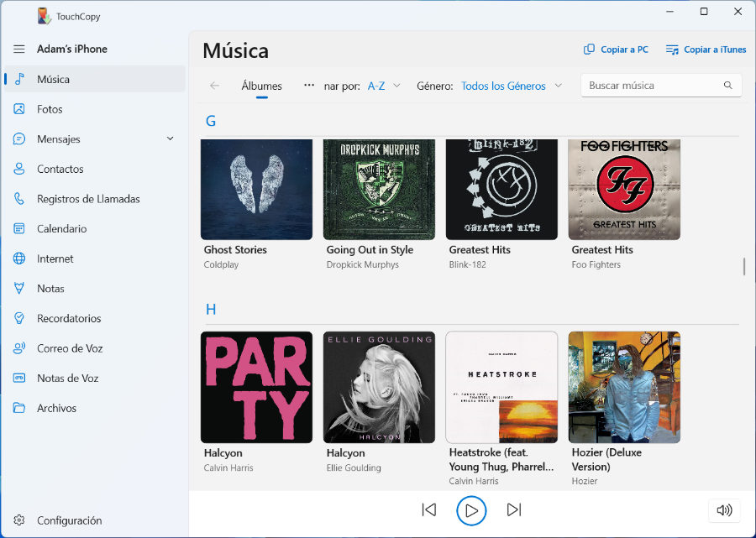
Task: Select Blink-182 Greatest Hits album cover
Action: pos(501,190)
